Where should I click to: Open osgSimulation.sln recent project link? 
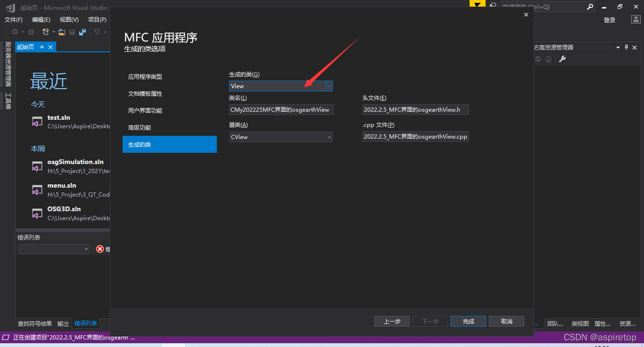[x=75, y=162]
